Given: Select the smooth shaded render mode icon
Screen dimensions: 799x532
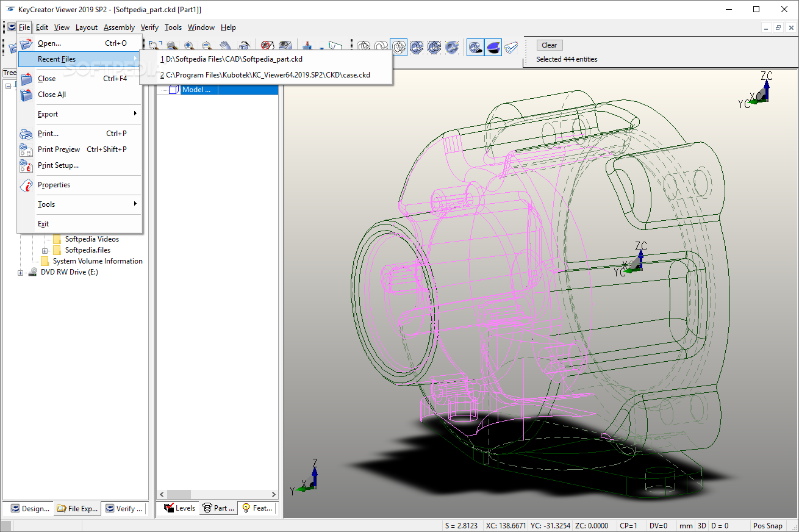Looking at the screenshot, I should pos(453,47).
